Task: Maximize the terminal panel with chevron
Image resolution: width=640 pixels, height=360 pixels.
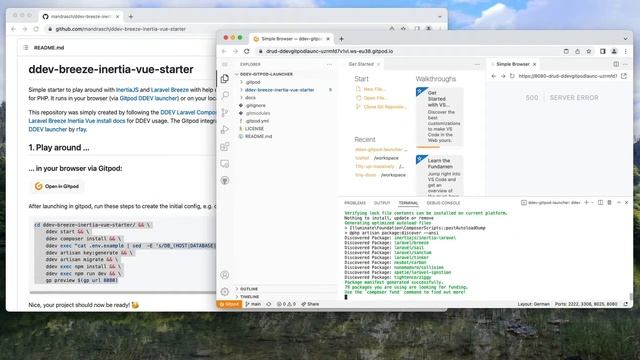Action: coord(619,202)
